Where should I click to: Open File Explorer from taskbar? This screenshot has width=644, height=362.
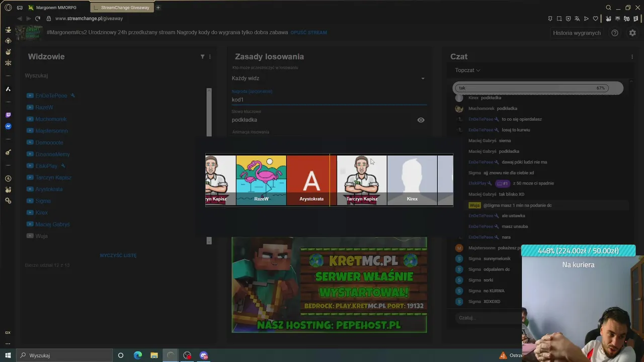(x=154, y=355)
